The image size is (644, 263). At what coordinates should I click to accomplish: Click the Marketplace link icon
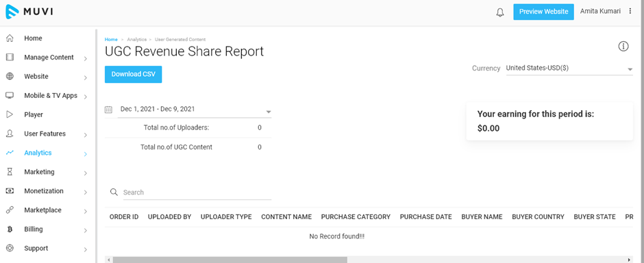click(10, 210)
